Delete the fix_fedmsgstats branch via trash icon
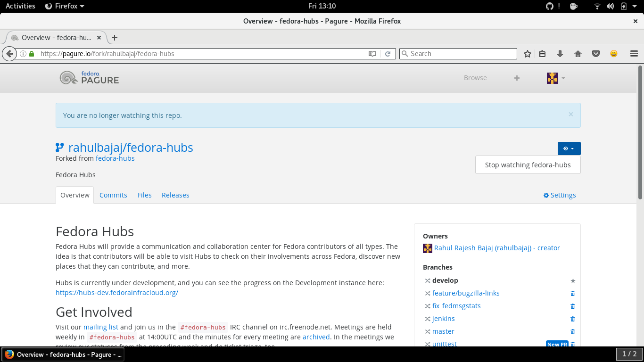 pos(573,306)
